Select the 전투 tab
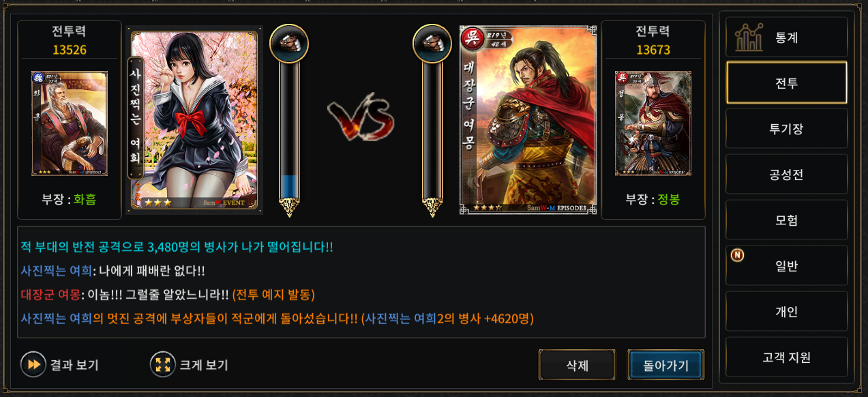This screenshot has width=868, height=397. (x=787, y=83)
